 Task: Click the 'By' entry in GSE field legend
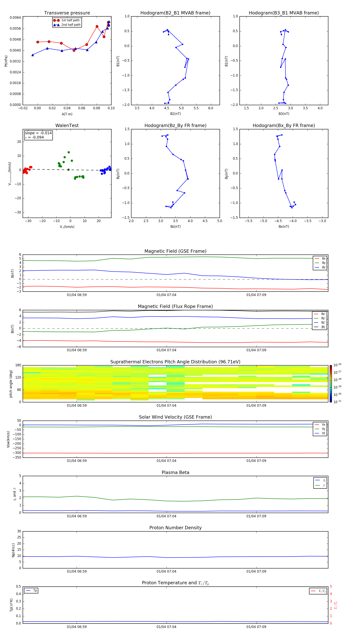[320, 263]
